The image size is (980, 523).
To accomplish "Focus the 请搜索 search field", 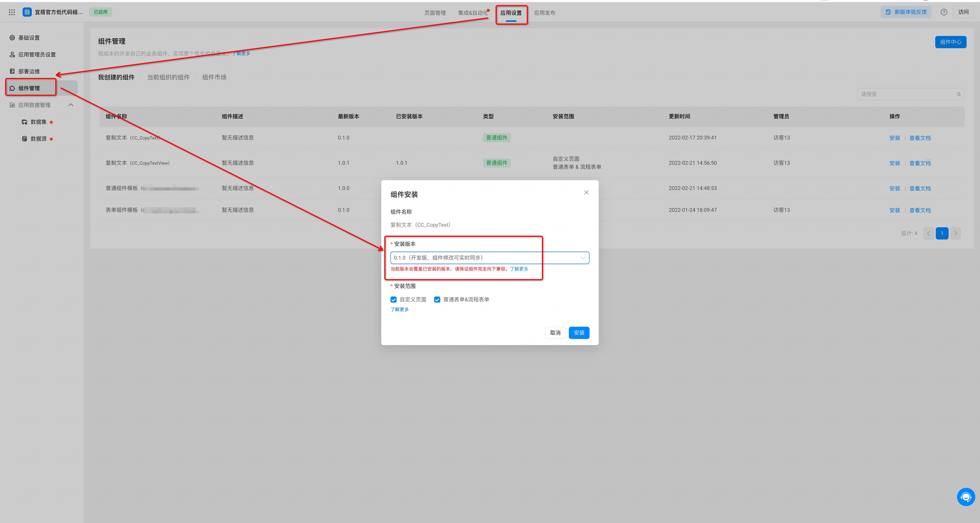I will (x=910, y=94).
